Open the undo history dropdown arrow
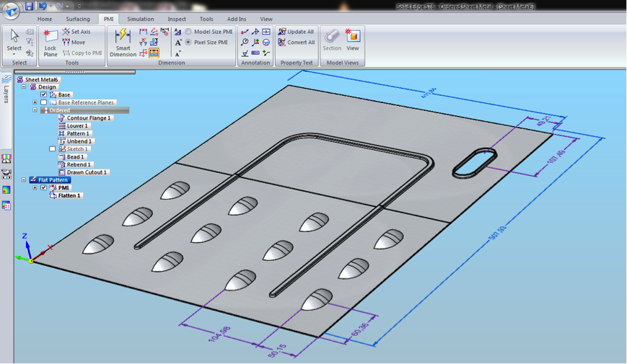627x364 pixels. [51, 6]
